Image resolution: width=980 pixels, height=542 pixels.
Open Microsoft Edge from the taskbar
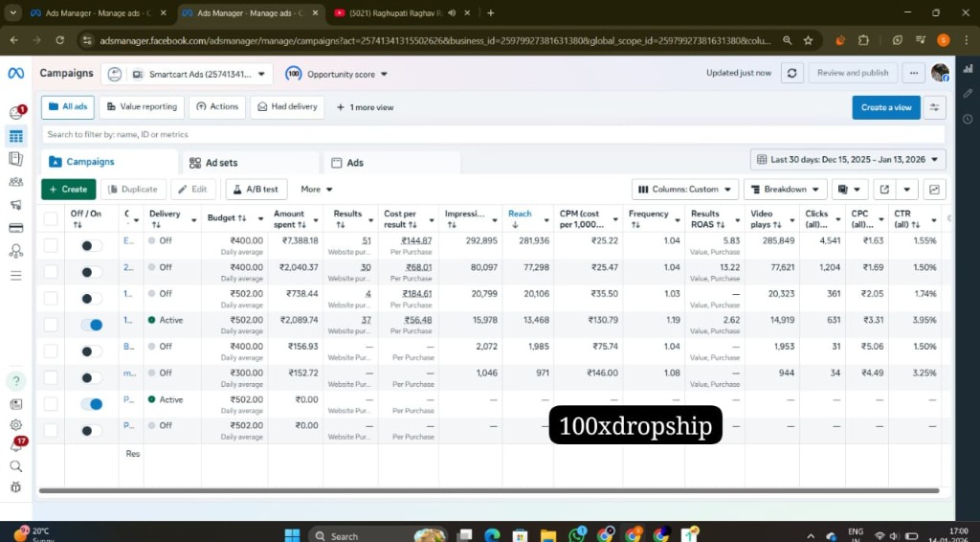coord(493,534)
